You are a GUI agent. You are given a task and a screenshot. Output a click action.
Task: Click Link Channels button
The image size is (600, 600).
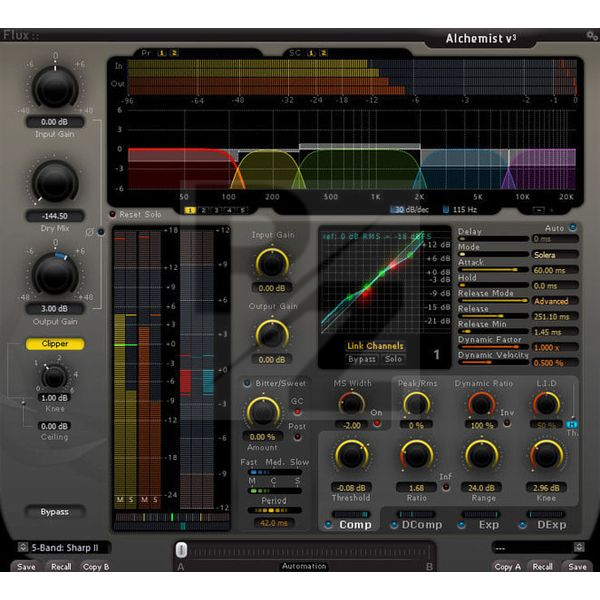coord(375,346)
